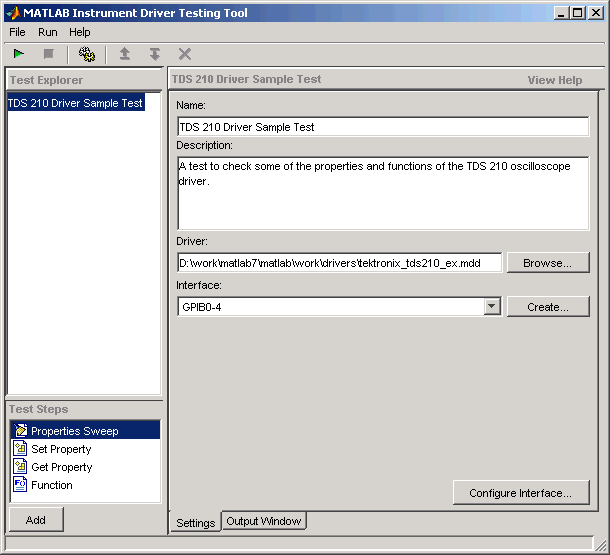This screenshot has height=555, width=610.
Task: Click the Name: field label
Action: [191, 105]
